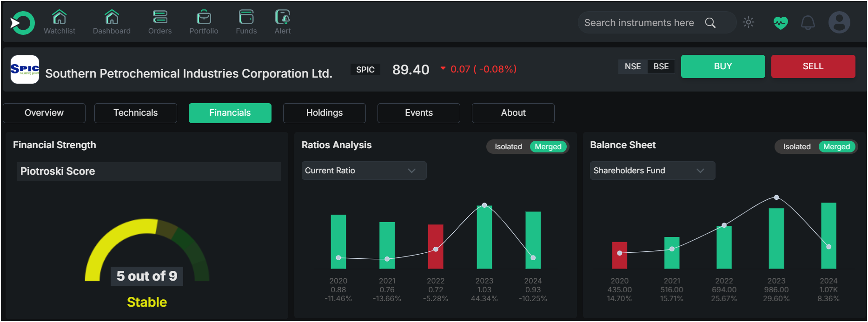
Task: Click the SELL button
Action: [x=813, y=66]
